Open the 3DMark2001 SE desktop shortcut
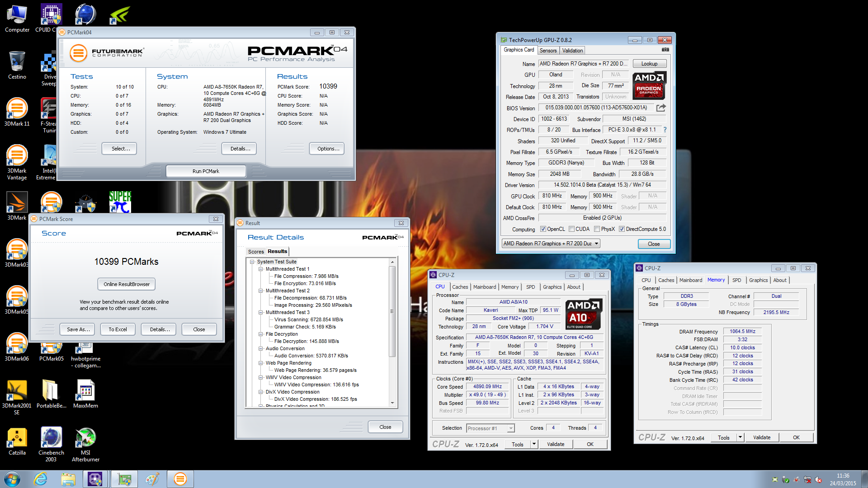Viewport: 868px width, 488px height. 17,397
